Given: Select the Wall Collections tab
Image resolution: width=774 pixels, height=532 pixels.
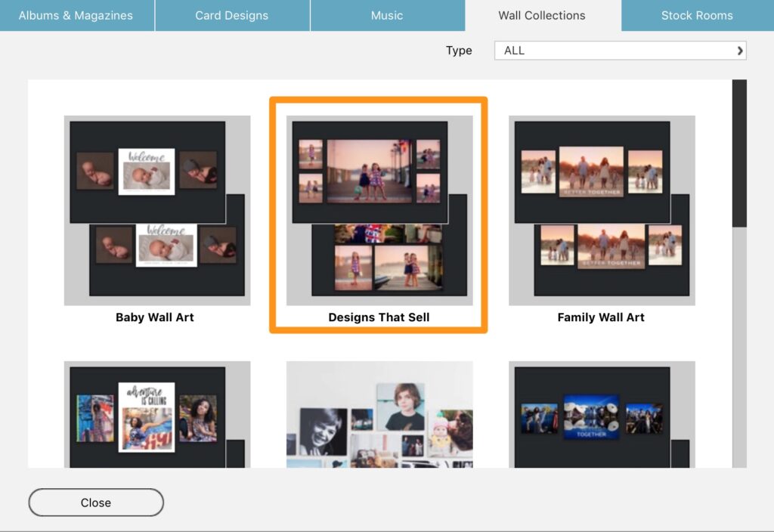Looking at the screenshot, I should [543, 15].
